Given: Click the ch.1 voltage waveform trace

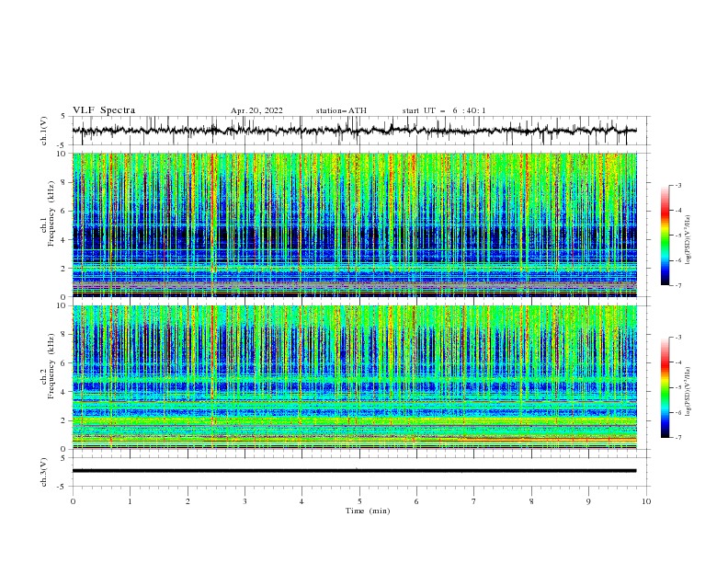Looking at the screenshot, I should (354, 130).
